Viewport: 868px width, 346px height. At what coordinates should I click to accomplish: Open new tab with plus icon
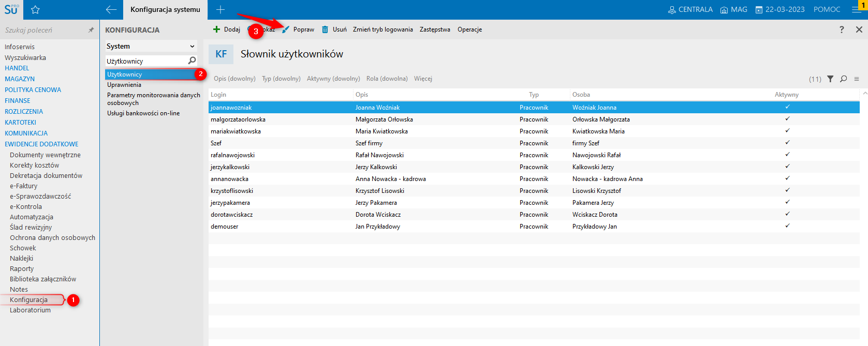220,10
